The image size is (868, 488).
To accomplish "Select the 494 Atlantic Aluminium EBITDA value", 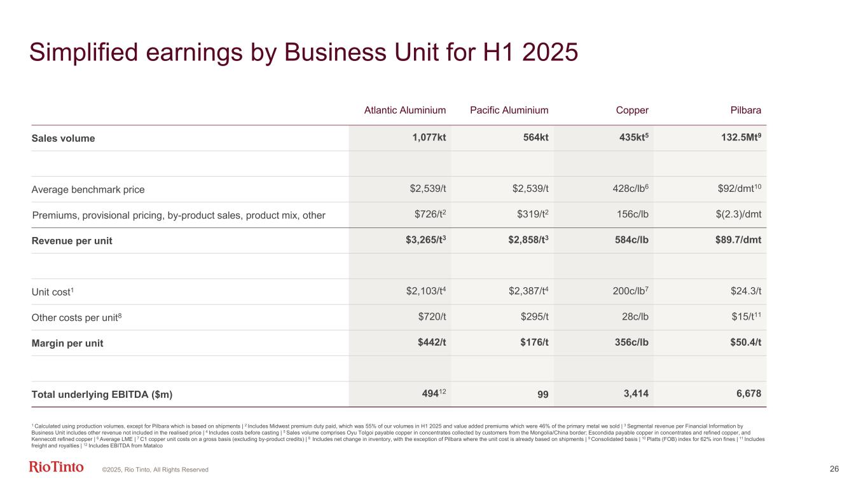I will tap(434, 393).
